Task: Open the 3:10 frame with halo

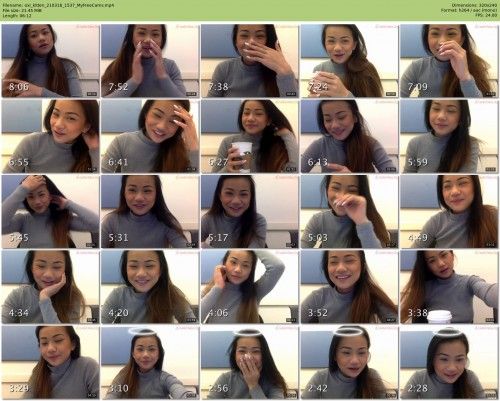Action: 150,362
